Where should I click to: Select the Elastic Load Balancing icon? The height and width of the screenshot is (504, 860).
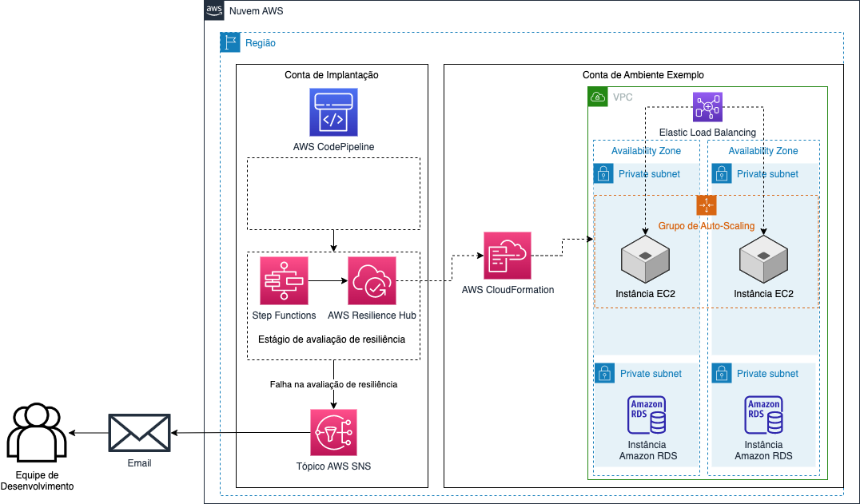[x=707, y=107]
